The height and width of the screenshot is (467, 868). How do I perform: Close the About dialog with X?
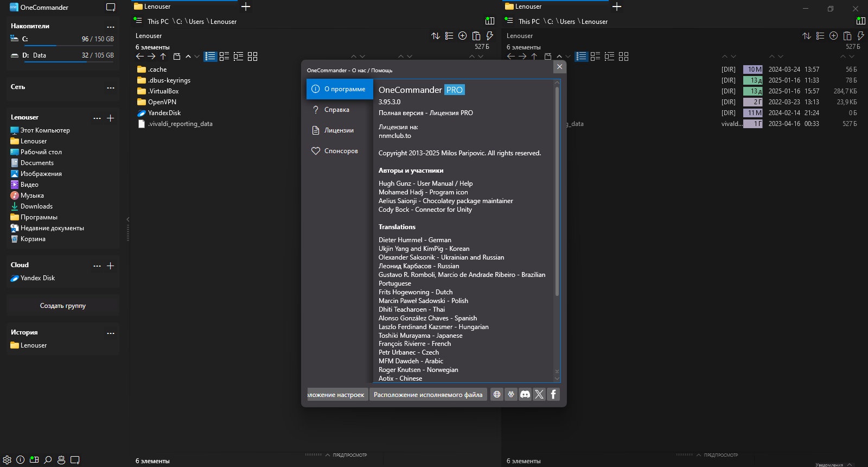pyautogui.click(x=559, y=67)
